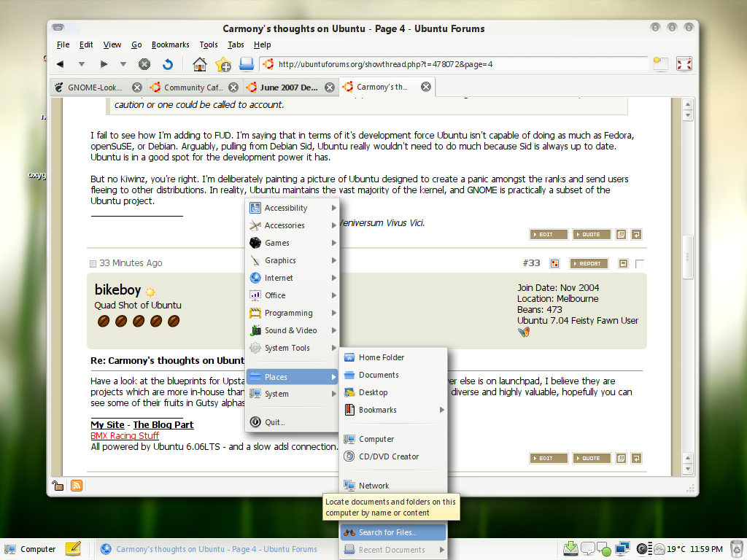Select Programming in the application menu
Viewport: 747px width, 560px height.
[x=292, y=313]
